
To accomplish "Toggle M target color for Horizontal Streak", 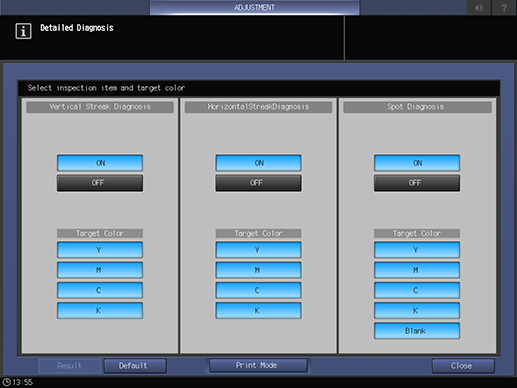I will click(258, 270).
